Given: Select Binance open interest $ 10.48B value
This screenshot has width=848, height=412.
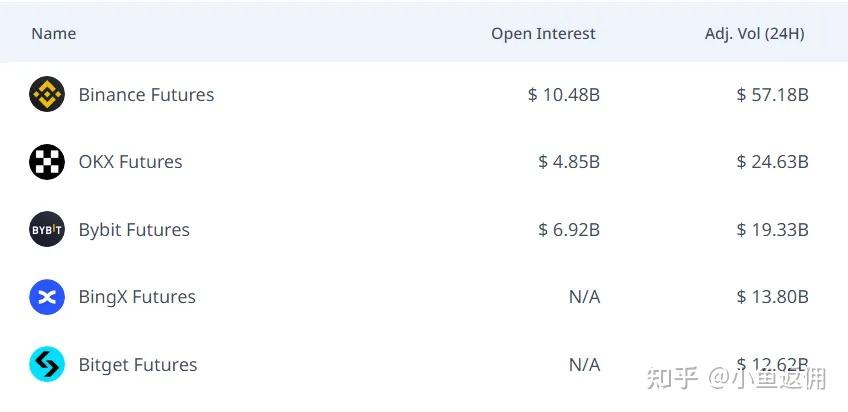Looking at the screenshot, I should tap(564, 95).
